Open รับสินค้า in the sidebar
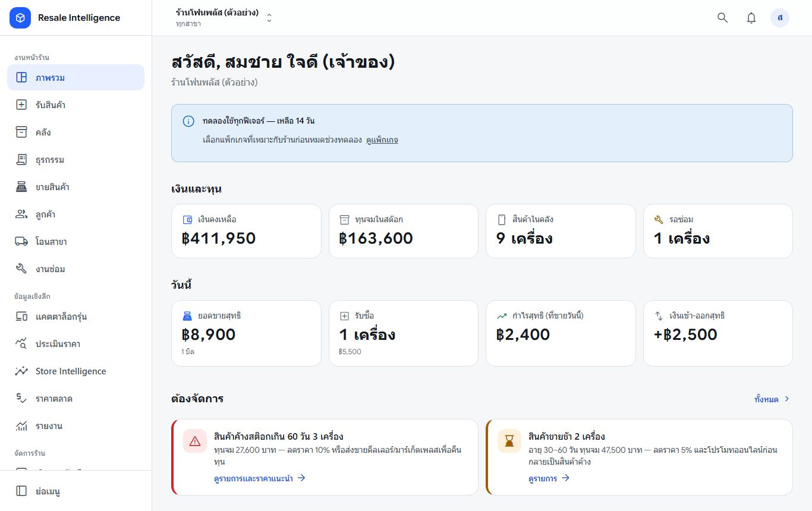Image resolution: width=812 pixels, height=511 pixels. pyautogui.click(x=75, y=105)
